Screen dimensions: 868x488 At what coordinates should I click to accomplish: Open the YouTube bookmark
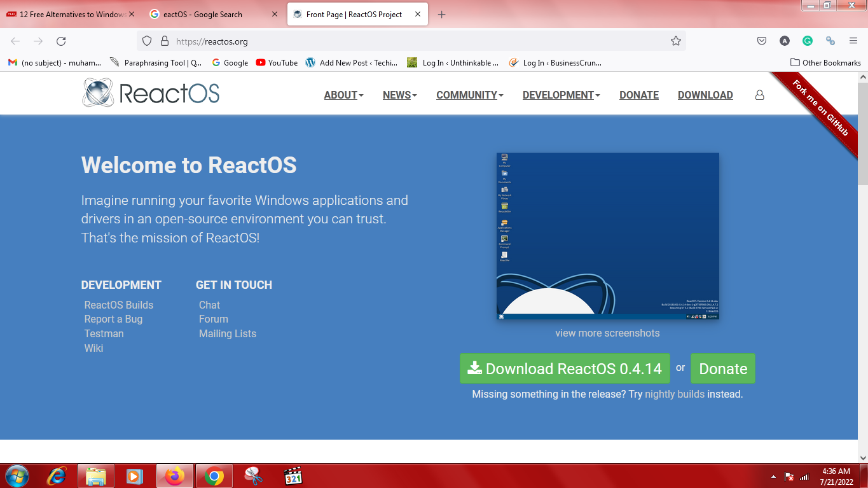pos(277,62)
